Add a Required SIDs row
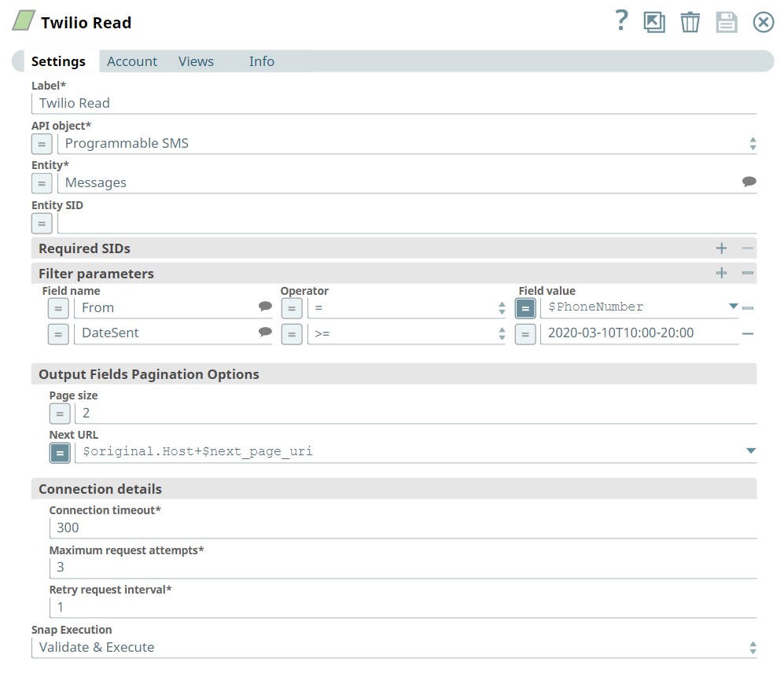This screenshot has width=784, height=684. pos(721,248)
